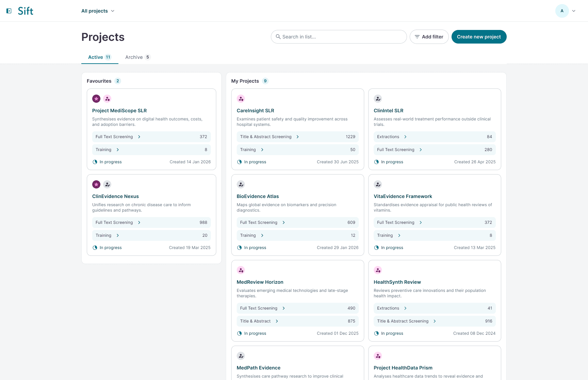Image resolution: width=588 pixels, height=380 pixels.
Task: Click In progress status icon on ClinIntel SLR
Action: coord(376,162)
